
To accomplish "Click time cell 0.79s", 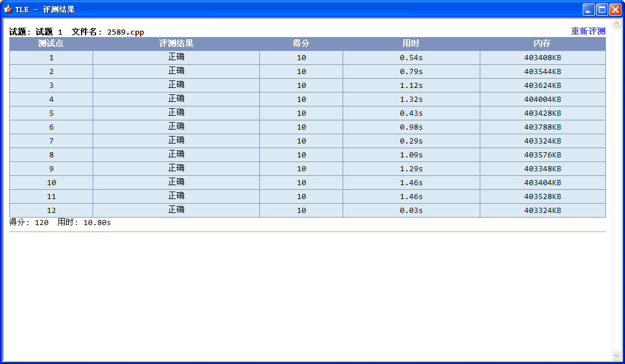I will 411,72.
